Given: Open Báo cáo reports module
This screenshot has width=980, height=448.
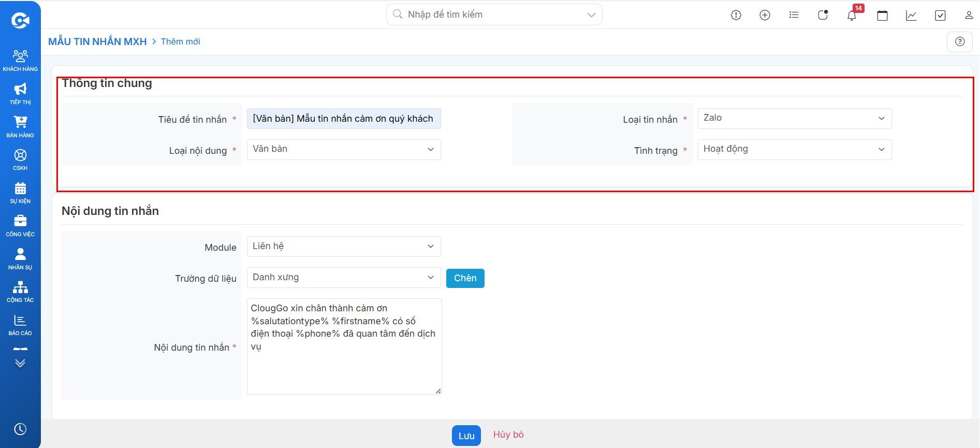Looking at the screenshot, I should tap(20, 325).
